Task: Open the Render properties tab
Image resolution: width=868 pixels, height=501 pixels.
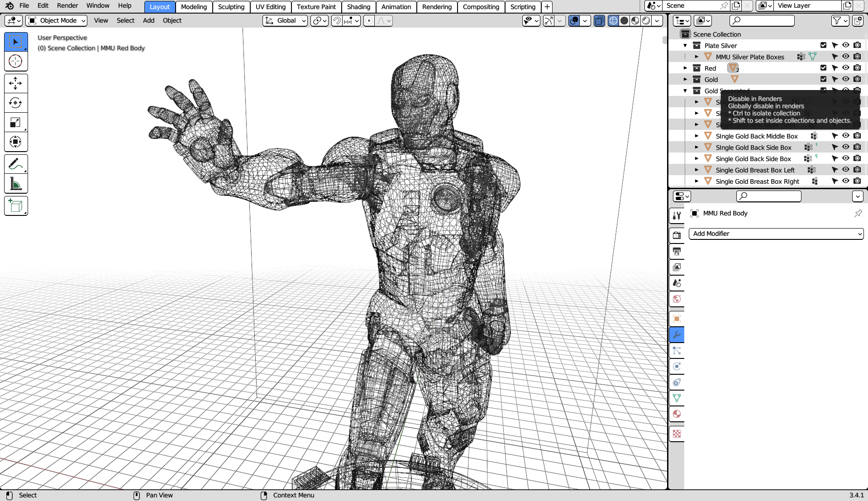Action: click(677, 235)
